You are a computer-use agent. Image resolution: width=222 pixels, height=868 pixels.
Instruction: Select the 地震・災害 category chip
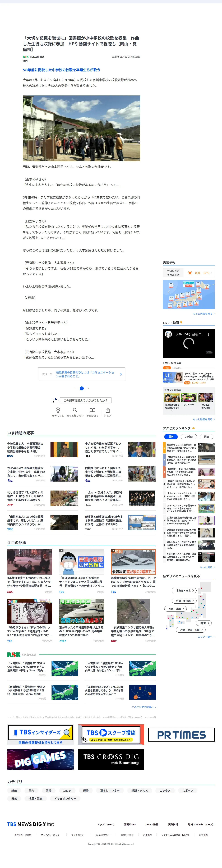coord(35,799)
